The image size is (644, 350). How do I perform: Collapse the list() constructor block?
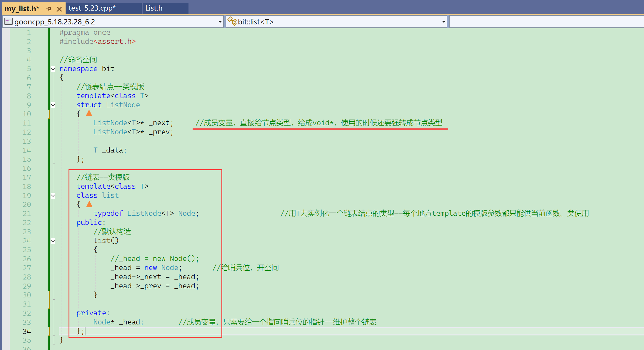click(53, 241)
